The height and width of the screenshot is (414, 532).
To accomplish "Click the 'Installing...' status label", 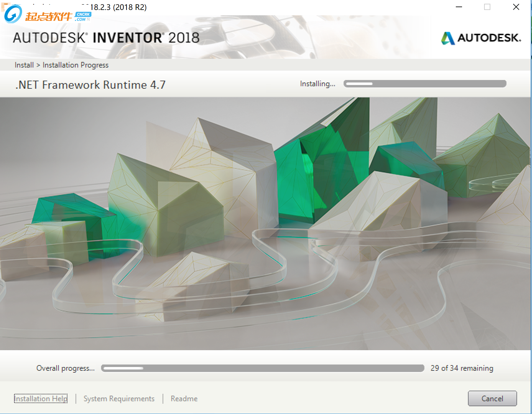I will (318, 84).
